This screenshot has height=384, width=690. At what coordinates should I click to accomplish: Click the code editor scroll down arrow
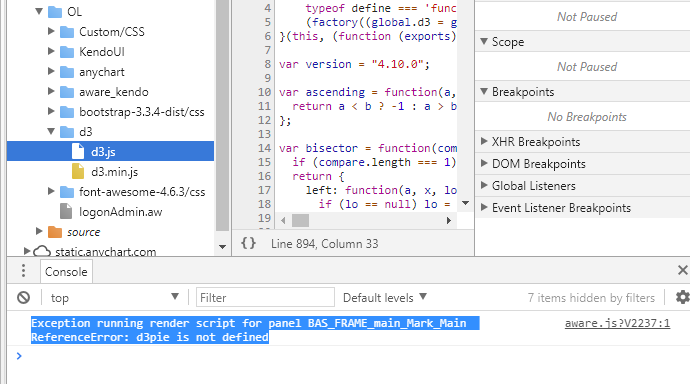465,203
